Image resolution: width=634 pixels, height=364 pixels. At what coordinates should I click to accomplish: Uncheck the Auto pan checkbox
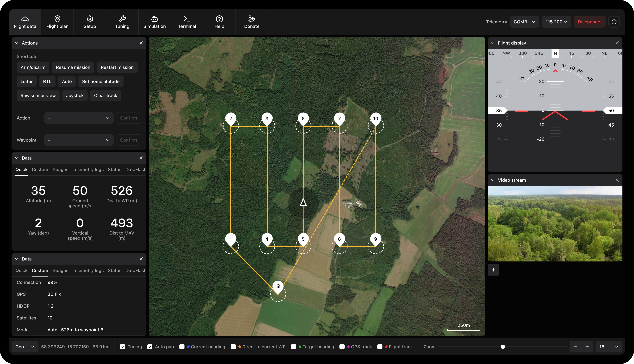(x=150, y=347)
